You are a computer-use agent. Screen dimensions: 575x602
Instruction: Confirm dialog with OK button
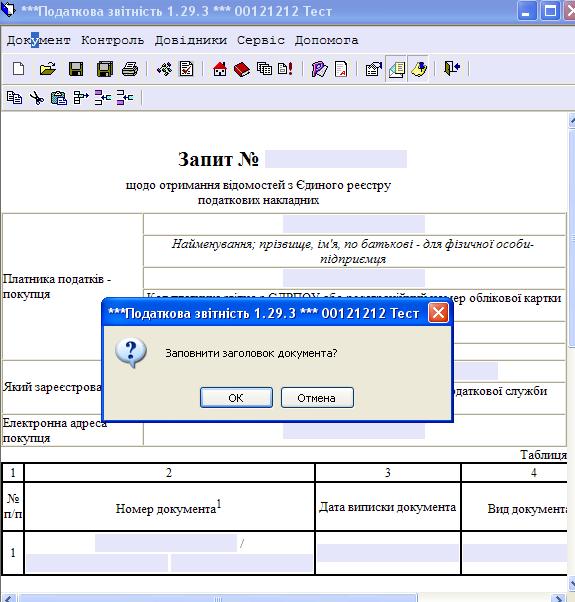click(236, 397)
